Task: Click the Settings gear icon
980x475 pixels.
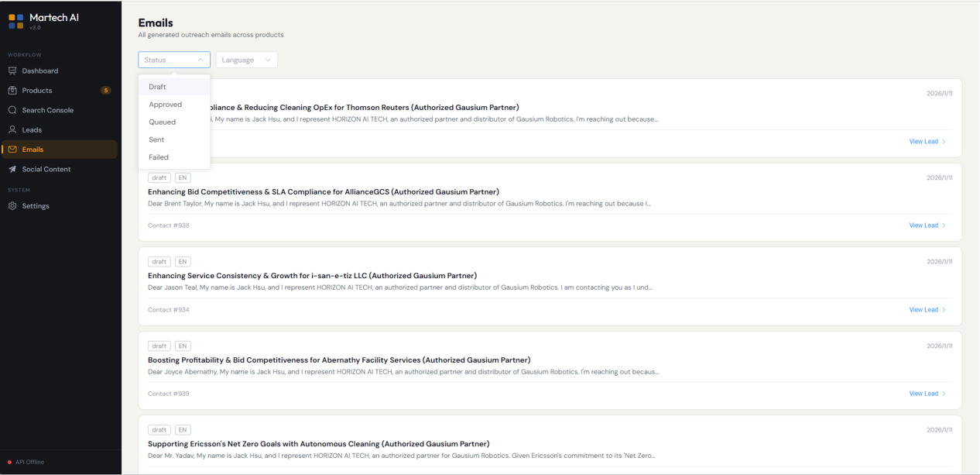Action: (12, 206)
